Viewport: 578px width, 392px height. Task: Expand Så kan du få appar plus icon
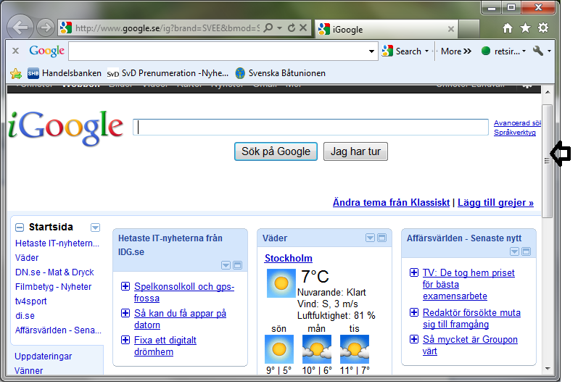click(x=125, y=313)
